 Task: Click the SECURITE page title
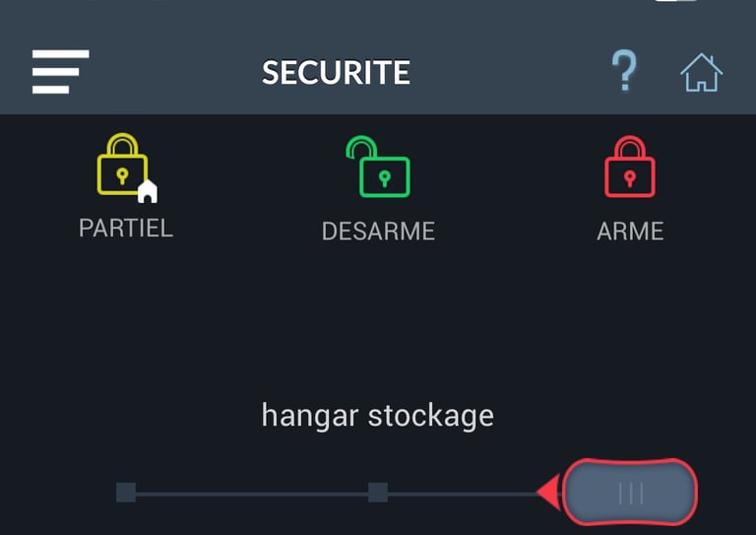pos(336,73)
